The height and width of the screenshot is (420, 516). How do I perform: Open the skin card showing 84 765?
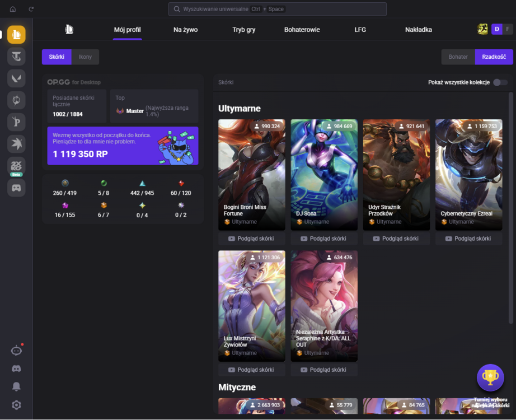point(397,406)
